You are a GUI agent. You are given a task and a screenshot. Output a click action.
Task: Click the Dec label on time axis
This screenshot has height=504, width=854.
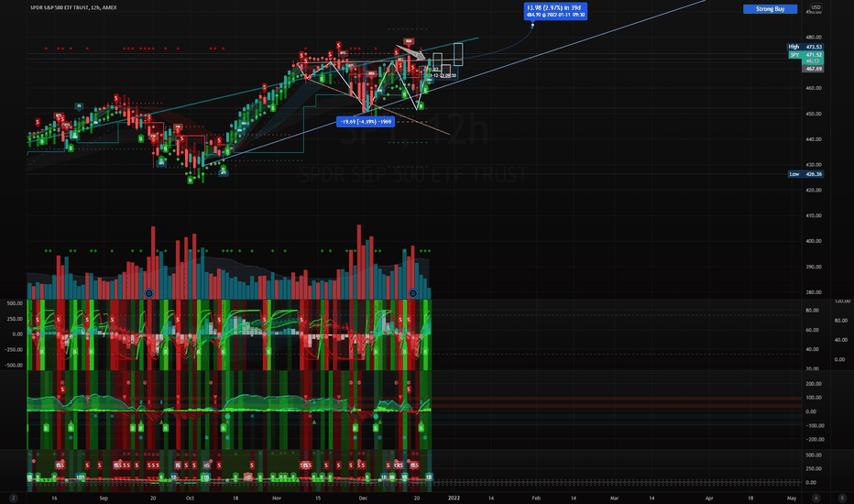(x=363, y=498)
